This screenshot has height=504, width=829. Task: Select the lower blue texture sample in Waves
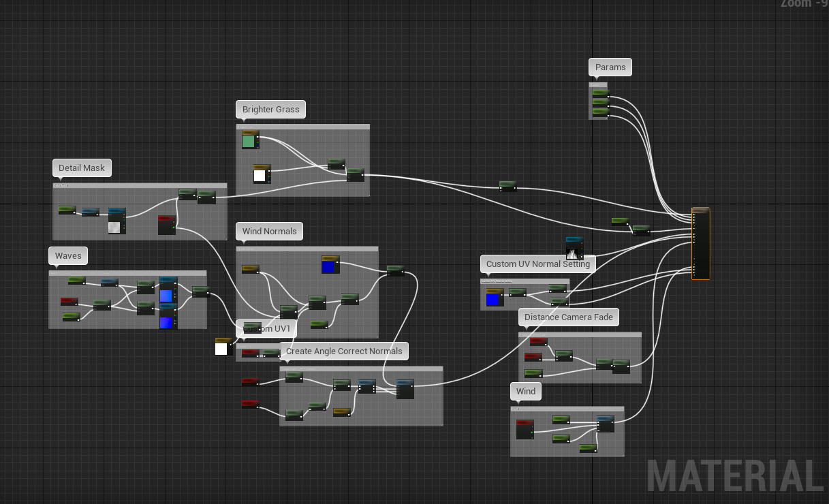(x=168, y=316)
